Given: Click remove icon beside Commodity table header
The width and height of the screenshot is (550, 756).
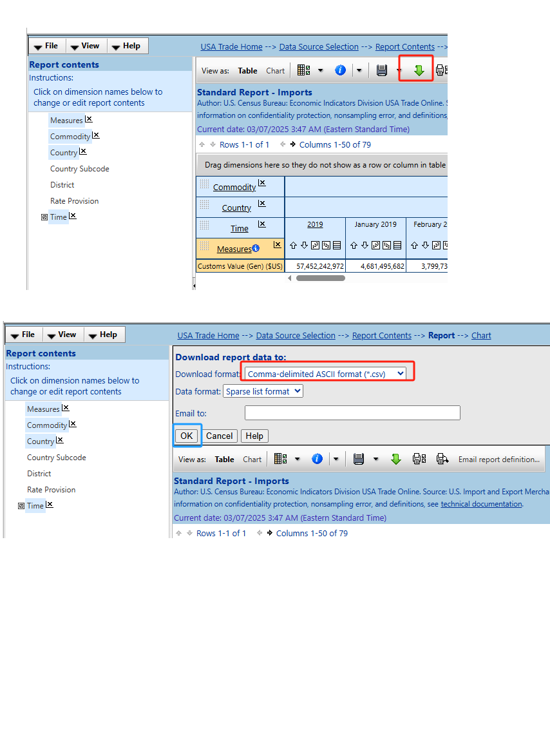Looking at the screenshot, I should coord(261,183).
